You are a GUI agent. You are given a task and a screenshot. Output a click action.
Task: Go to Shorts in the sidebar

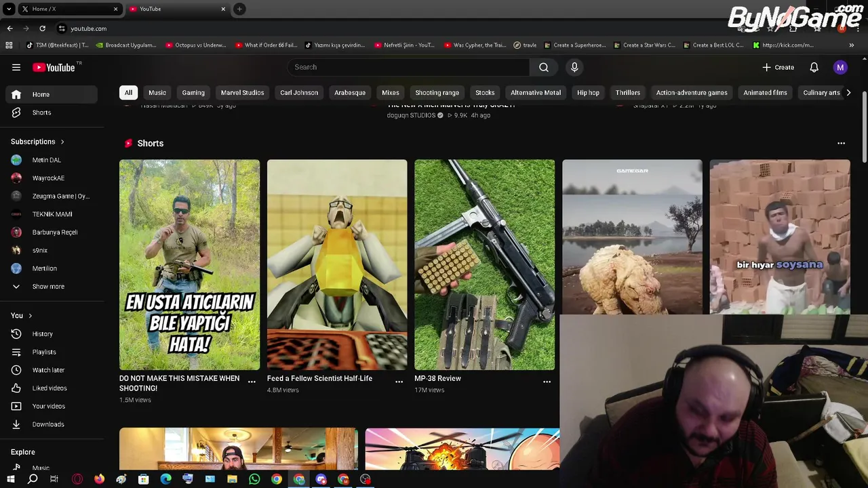click(x=51, y=113)
